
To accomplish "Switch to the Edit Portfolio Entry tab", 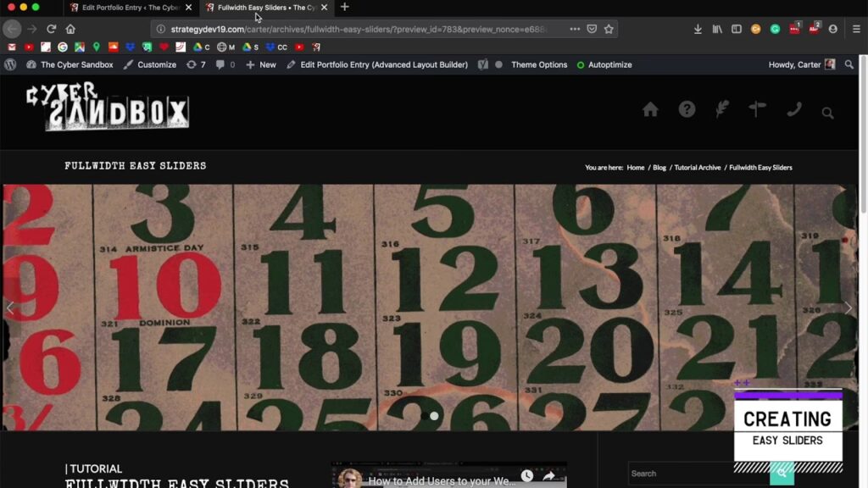I will (x=130, y=8).
